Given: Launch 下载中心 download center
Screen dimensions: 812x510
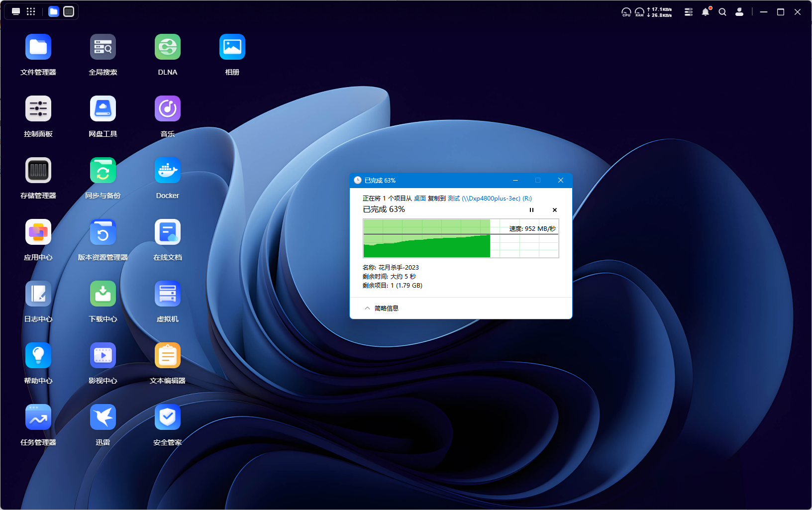Looking at the screenshot, I should (103, 294).
